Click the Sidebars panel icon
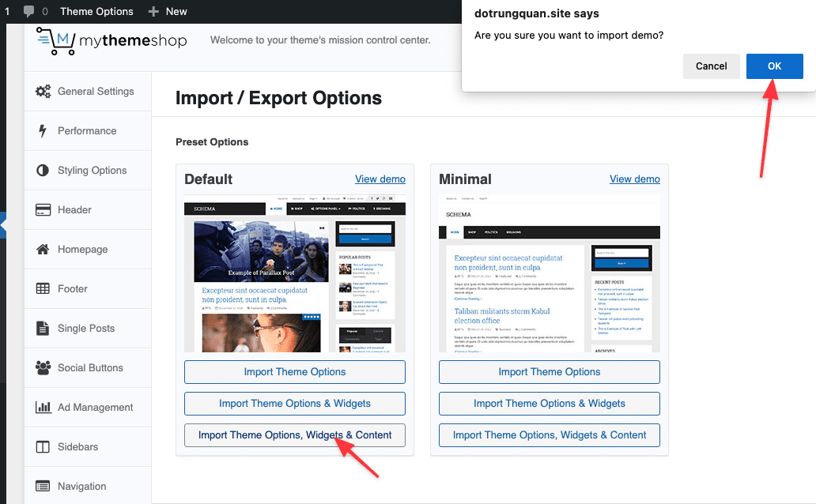Viewport: 816px width, 504px height. click(x=43, y=446)
